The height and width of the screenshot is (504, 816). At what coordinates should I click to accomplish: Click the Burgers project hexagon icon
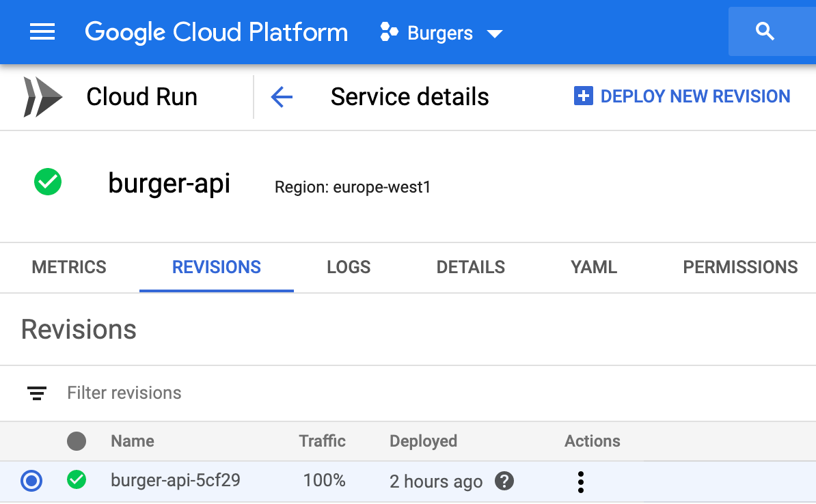coord(389,31)
